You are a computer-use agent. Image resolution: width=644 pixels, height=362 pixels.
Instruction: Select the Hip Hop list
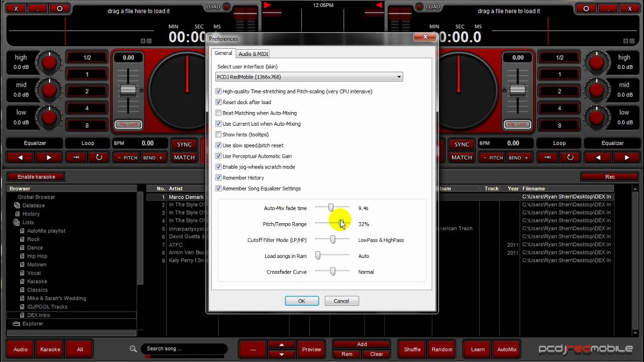point(37,256)
